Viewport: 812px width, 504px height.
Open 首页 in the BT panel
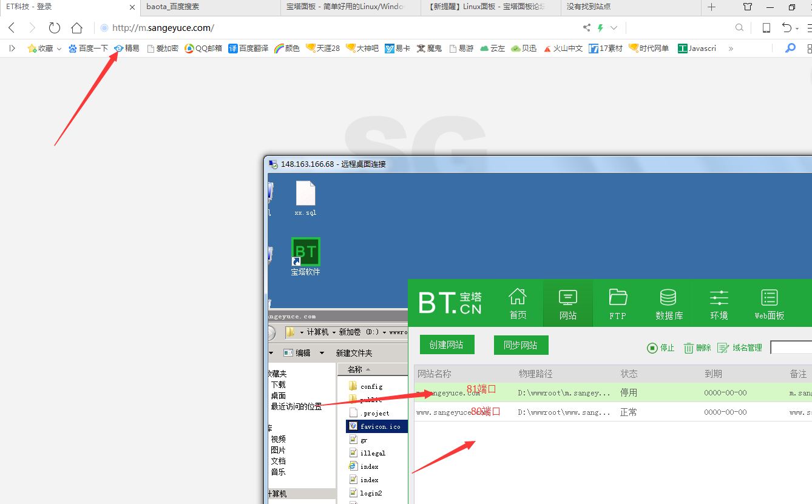(x=518, y=303)
